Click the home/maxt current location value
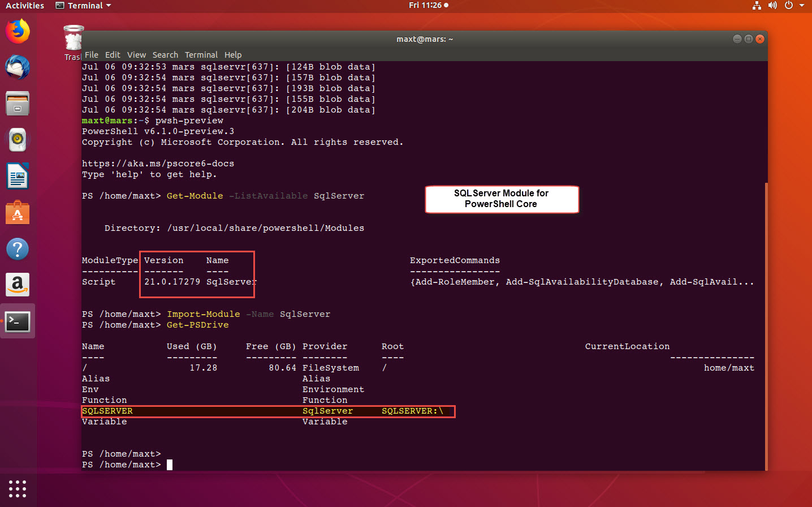812x507 pixels. coord(729,368)
